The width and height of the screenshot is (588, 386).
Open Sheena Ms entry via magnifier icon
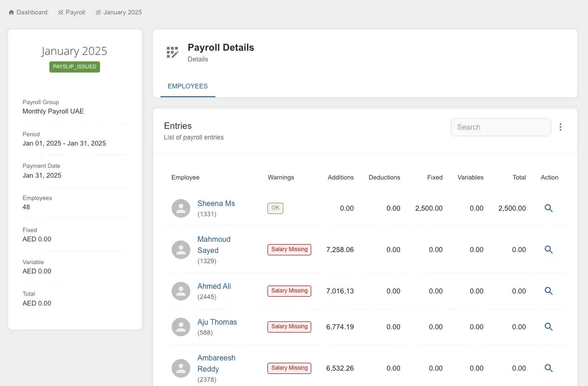click(548, 208)
